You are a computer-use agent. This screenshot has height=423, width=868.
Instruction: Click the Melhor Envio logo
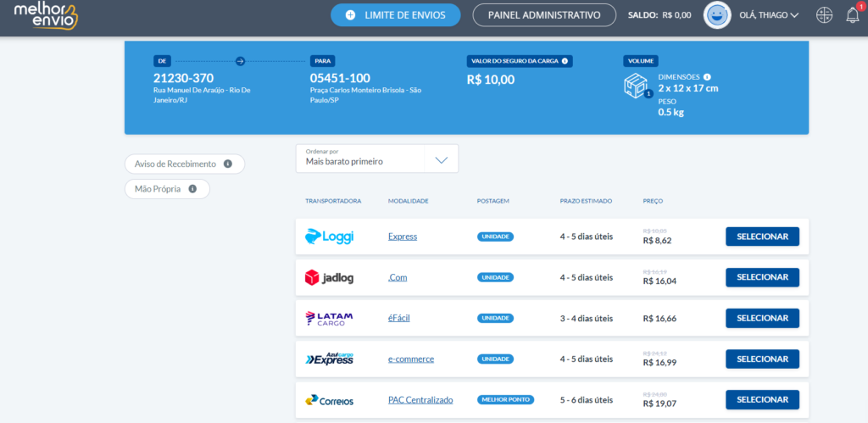point(46,15)
